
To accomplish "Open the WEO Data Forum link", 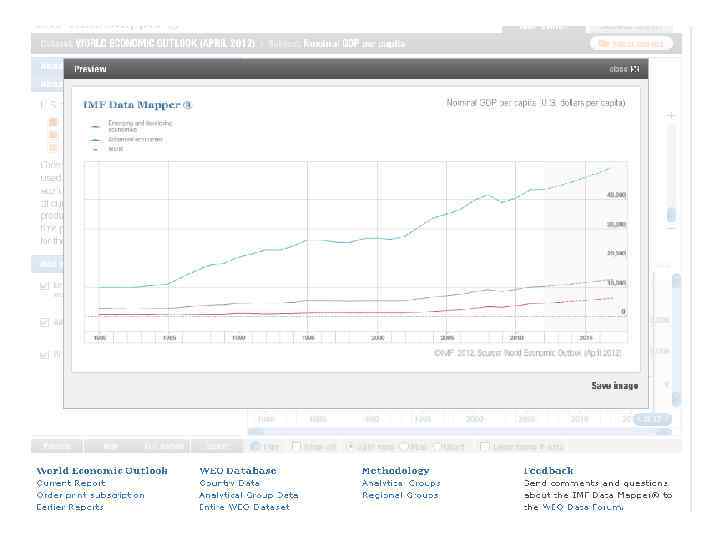I will coord(582,507).
